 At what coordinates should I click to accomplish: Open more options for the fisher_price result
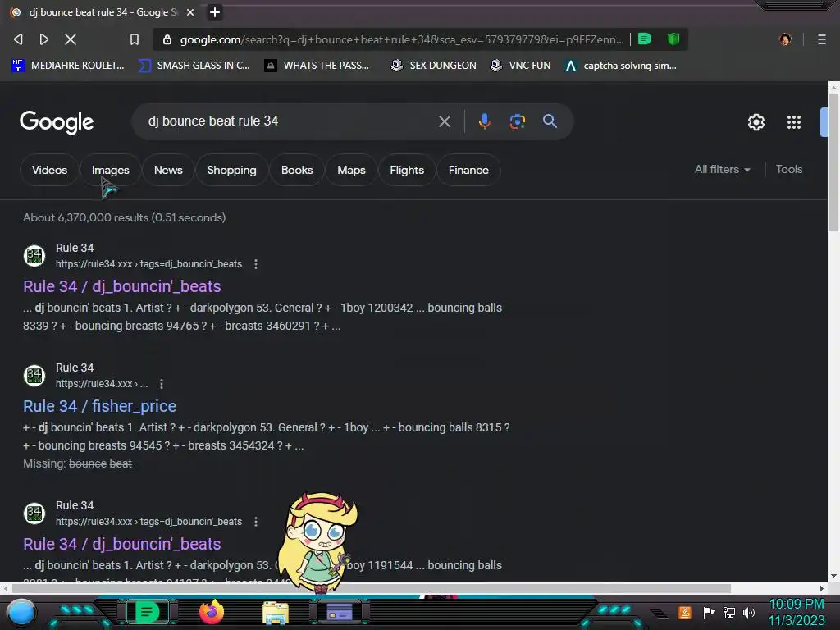tap(162, 384)
